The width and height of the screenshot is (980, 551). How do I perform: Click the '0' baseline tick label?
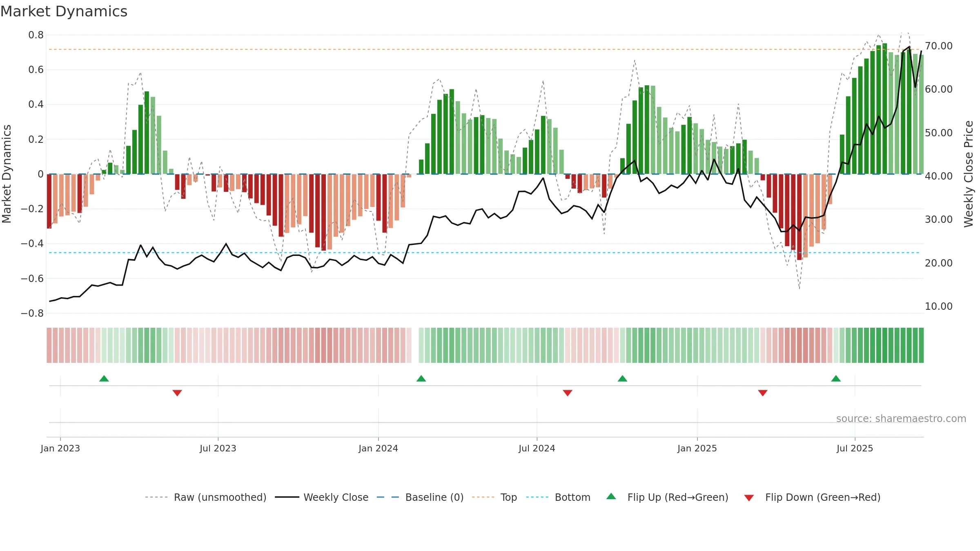pyautogui.click(x=40, y=174)
